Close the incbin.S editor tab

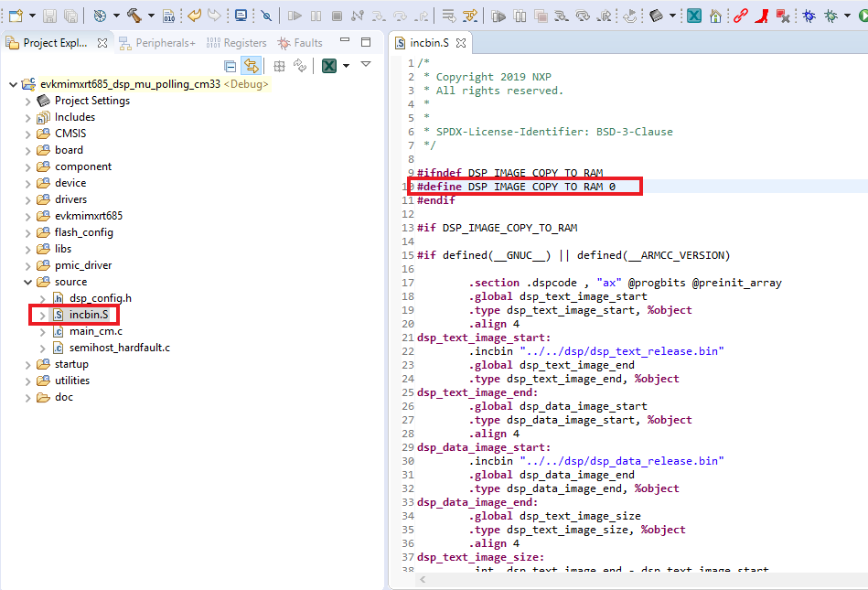(x=461, y=43)
